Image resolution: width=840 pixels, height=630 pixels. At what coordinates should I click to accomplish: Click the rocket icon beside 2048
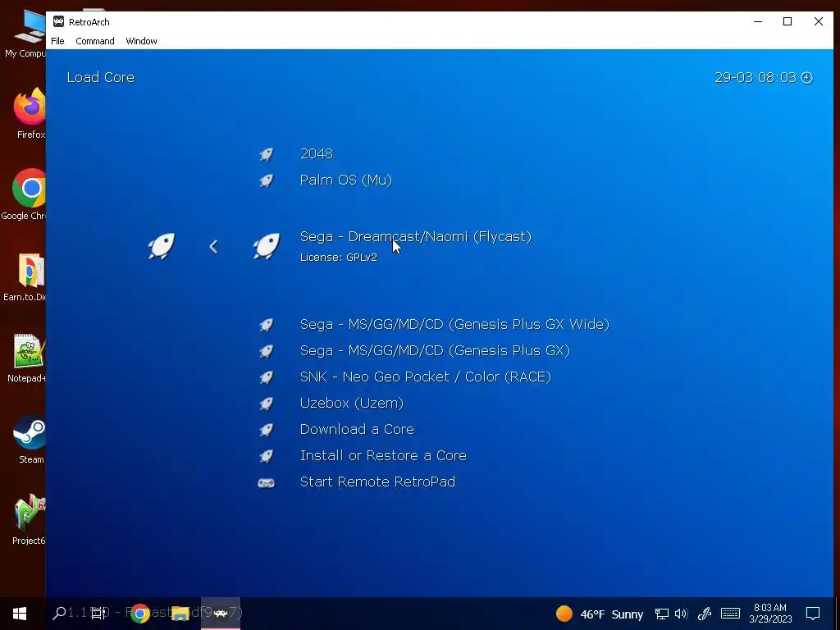click(x=267, y=154)
